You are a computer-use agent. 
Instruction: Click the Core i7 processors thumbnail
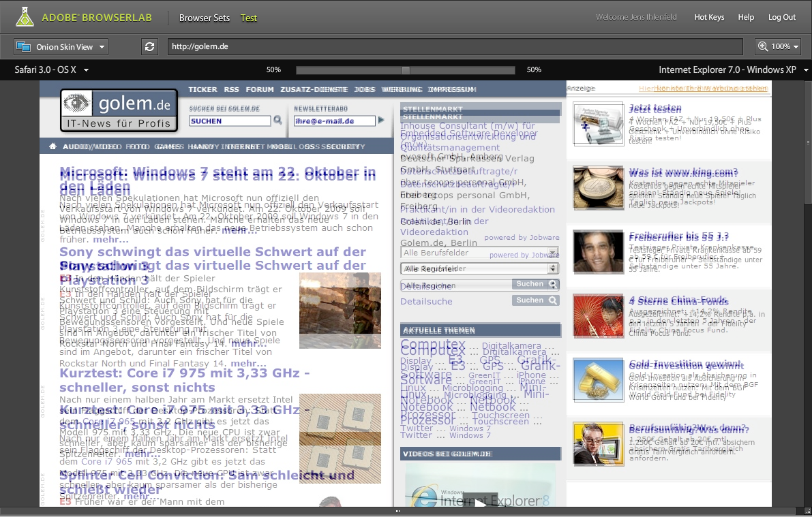click(340, 439)
